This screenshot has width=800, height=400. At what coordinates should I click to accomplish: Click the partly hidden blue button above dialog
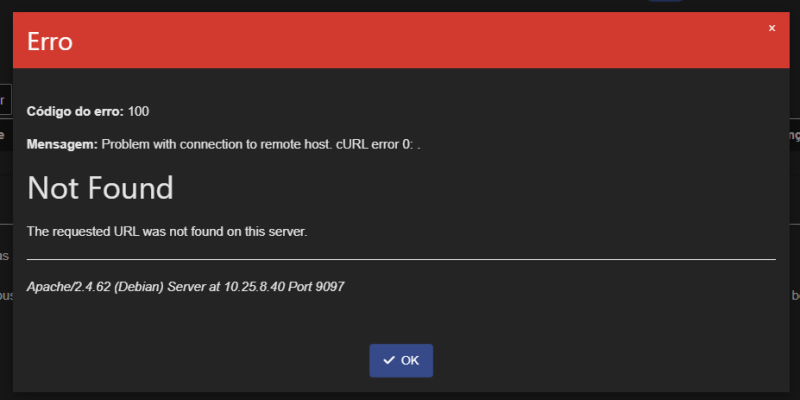tap(665, 1)
